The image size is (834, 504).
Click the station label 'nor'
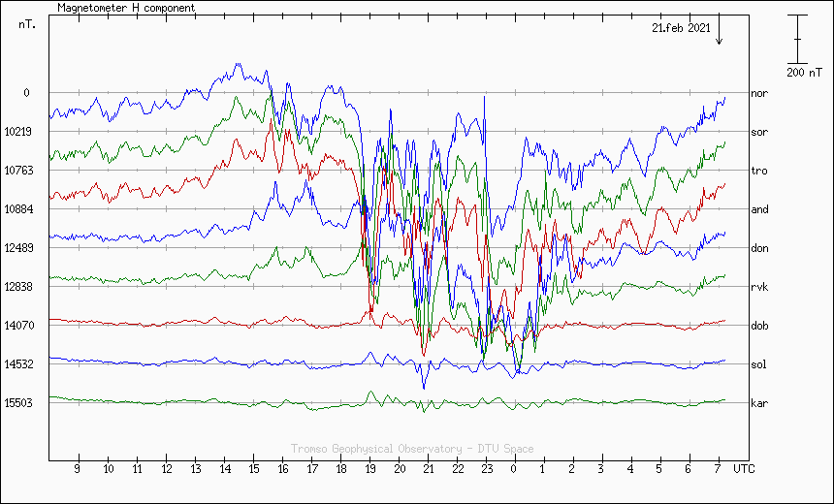click(759, 94)
